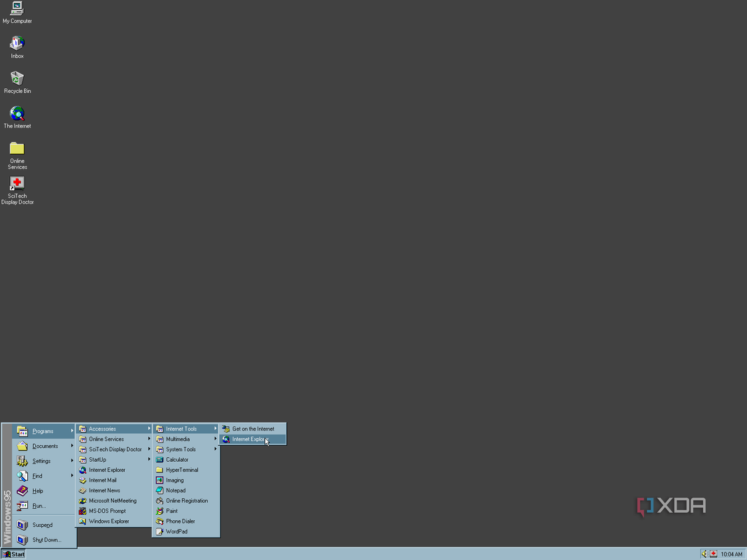This screenshot has height=560, width=747.
Task: Choose Help in the Start menu
Action: [44, 491]
